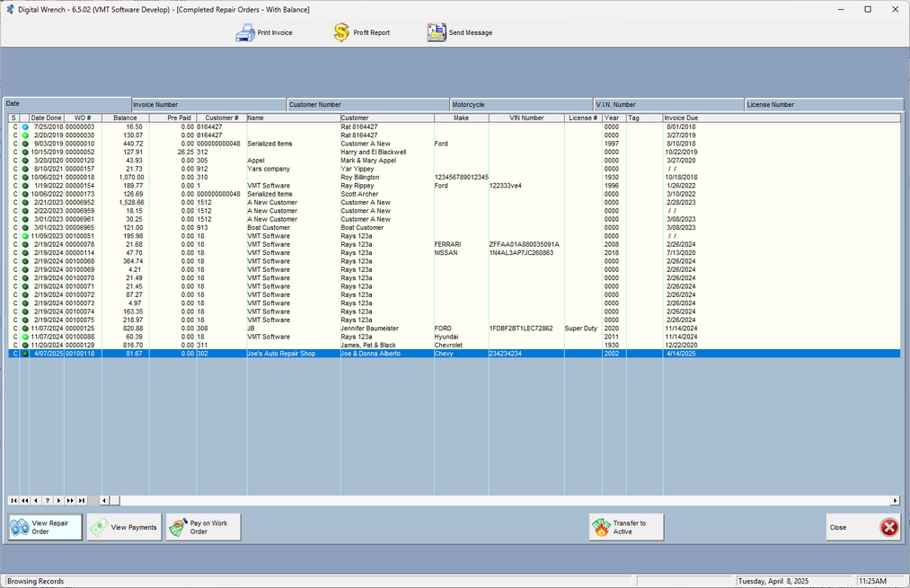Switch to the V.I.N. Number tab
Image resolution: width=910 pixels, height=588 pixels.
point(669,105)
